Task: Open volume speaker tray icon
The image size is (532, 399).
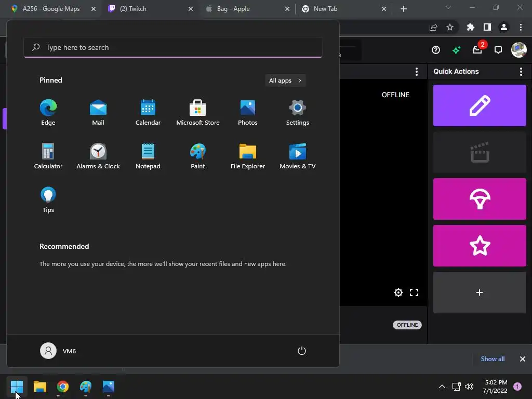Action: pos(469,387)
